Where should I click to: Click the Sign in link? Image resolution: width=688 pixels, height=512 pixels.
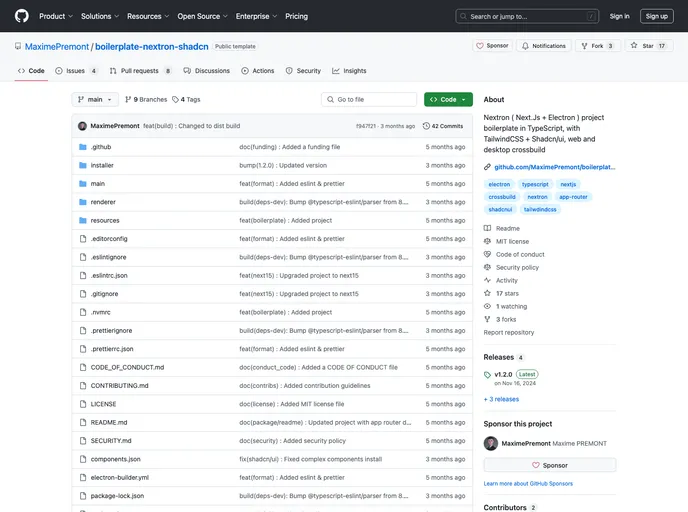click(620, 16)
